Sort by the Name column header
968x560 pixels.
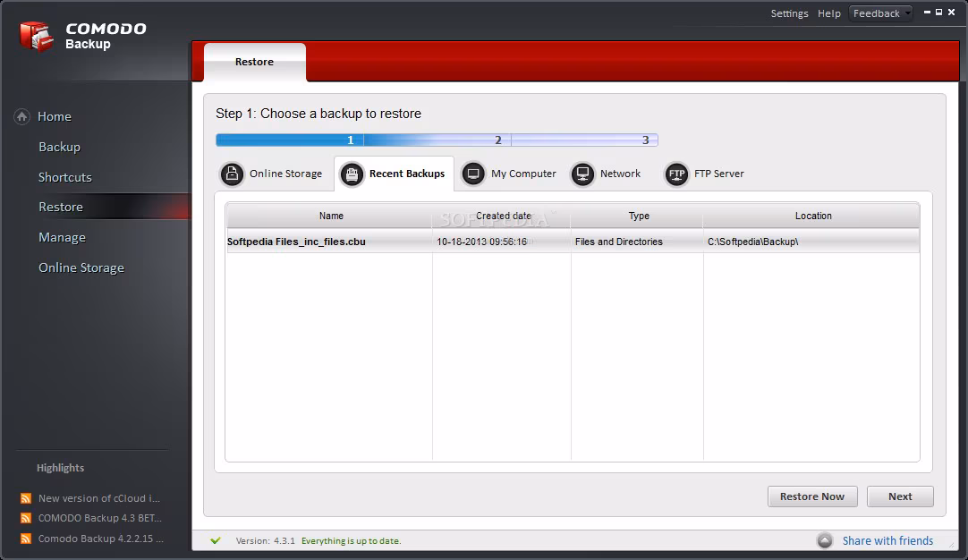point(329,216)
